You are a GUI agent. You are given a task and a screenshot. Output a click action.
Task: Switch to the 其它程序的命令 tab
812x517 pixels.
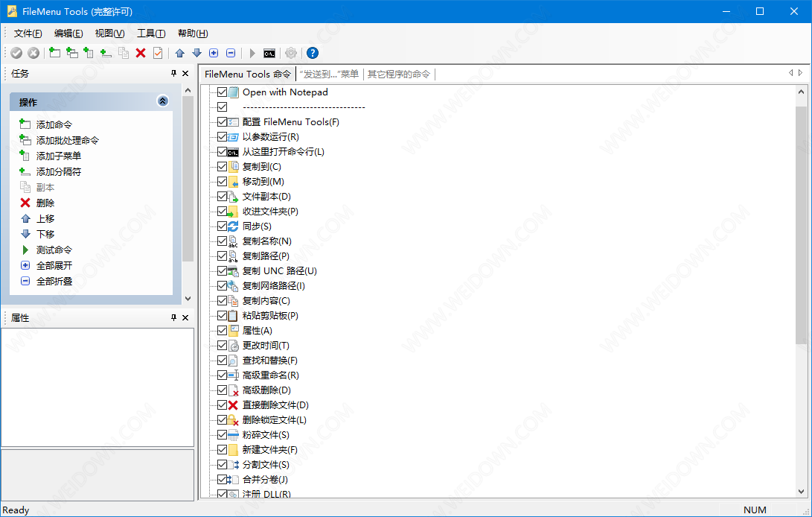[399, 74]
